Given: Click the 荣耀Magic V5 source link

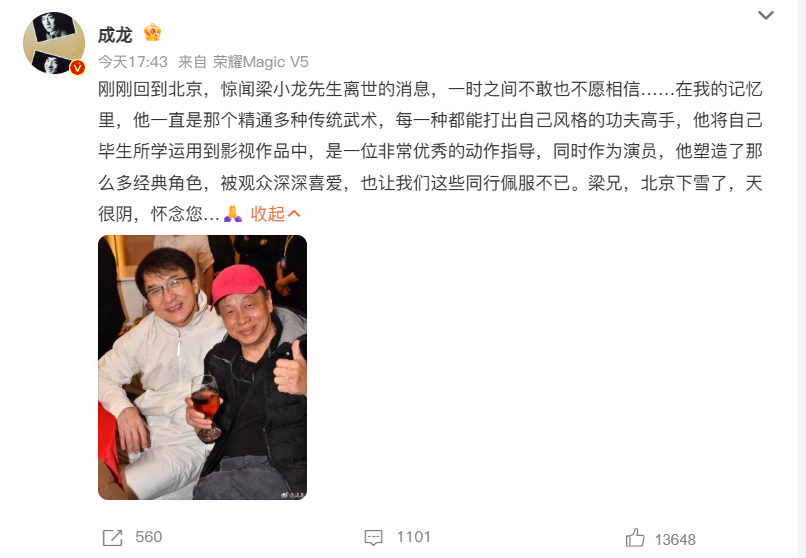Looking at the screenshot, I should (x=261, y=62).
